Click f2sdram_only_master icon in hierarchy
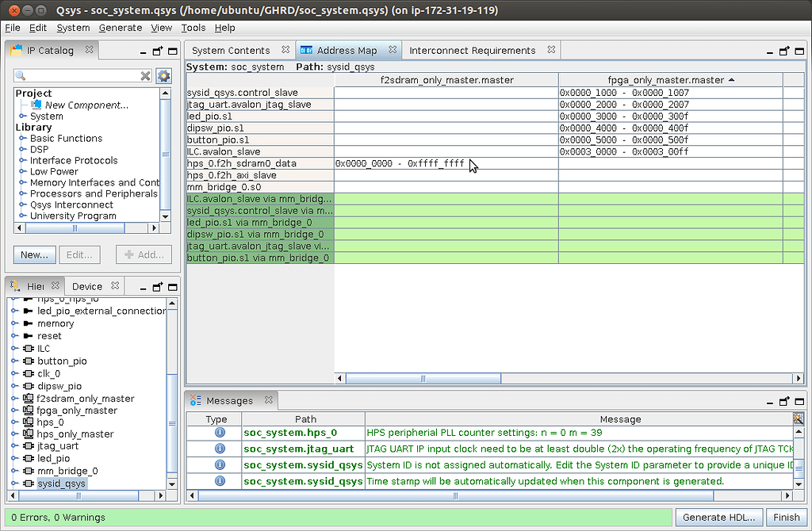This screenshot has width=812, height=531. [28, 399]
